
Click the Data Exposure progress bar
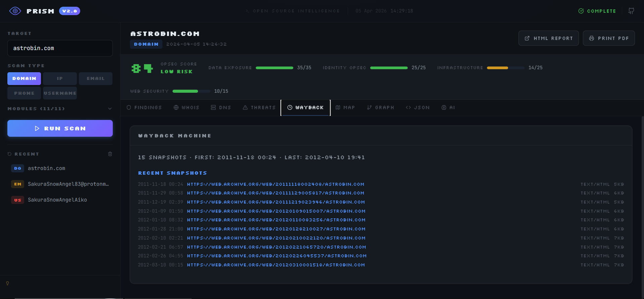click(275, 68)
